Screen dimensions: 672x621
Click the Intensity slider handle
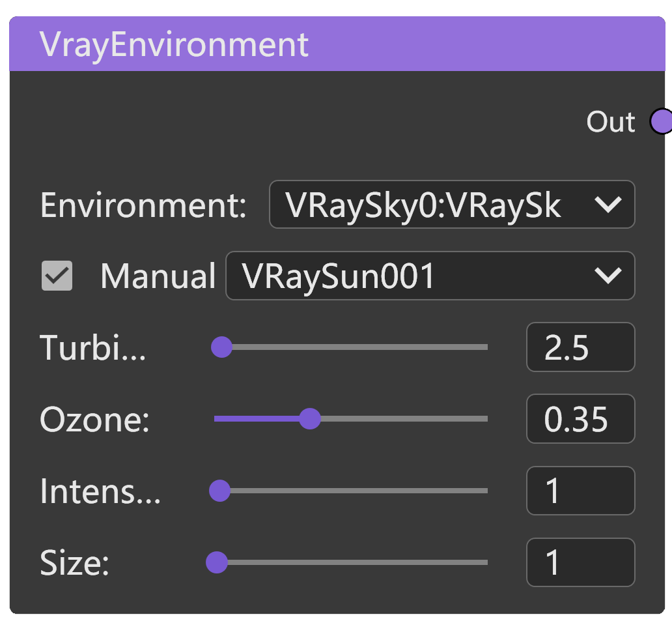(219, 491)
